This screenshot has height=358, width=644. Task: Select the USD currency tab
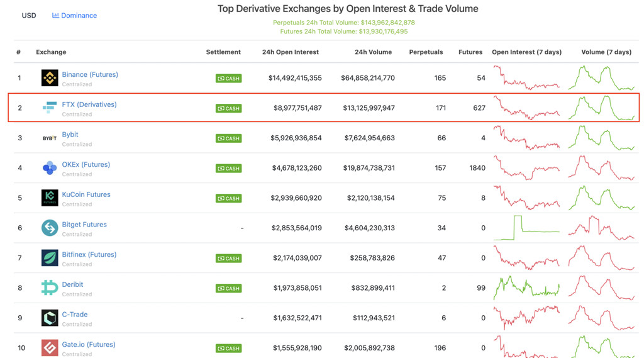pos(29,15)
